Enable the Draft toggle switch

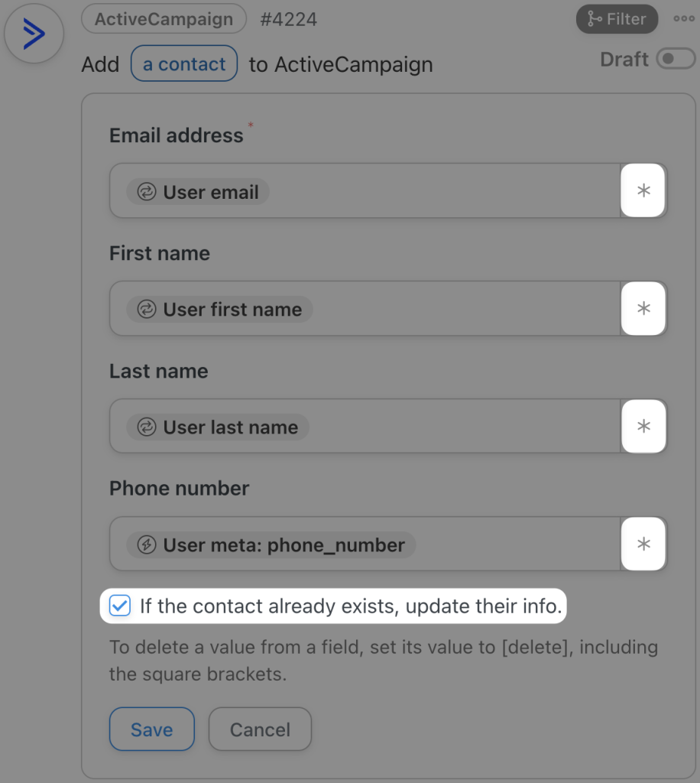(x=677, y=58)
